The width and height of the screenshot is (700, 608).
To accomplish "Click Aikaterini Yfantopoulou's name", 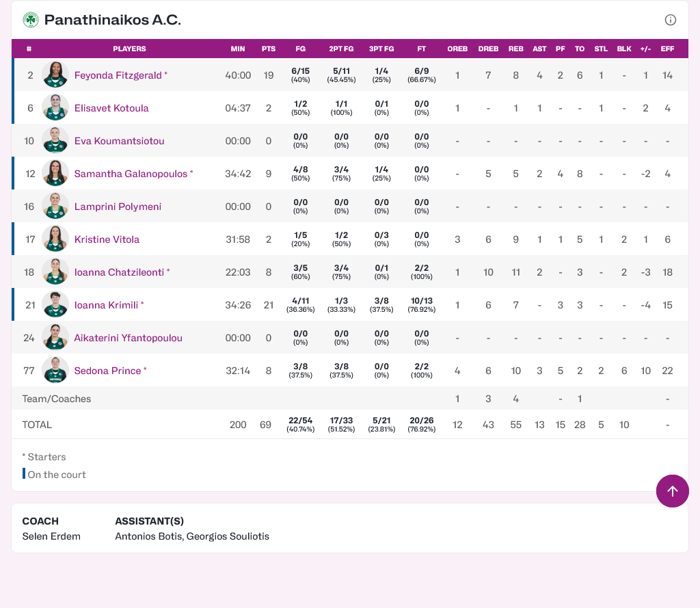I will [x=129, y=338].
